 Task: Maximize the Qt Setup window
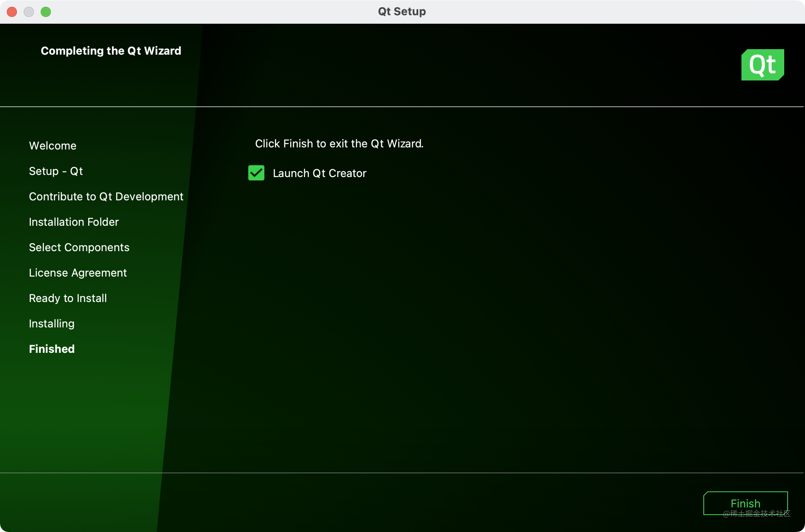click(x=46, y=12)
